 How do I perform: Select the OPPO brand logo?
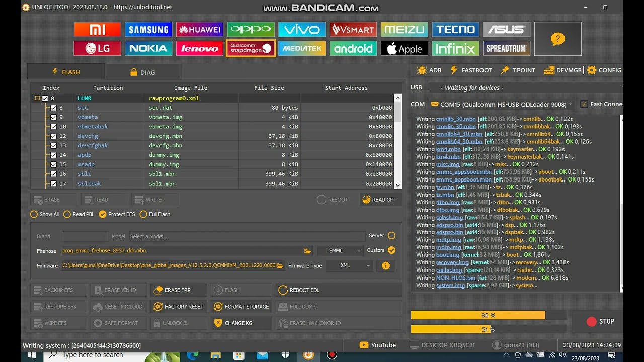click(x=251, y=29)
